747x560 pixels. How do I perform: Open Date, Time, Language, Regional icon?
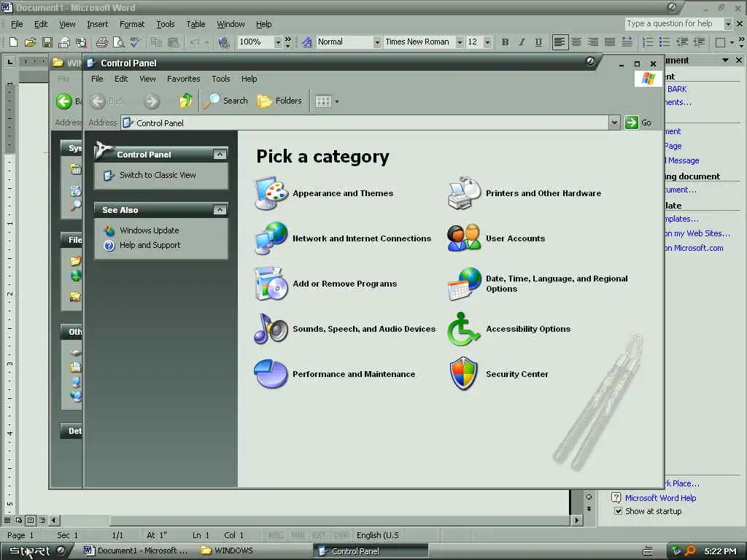coord(464,284)
